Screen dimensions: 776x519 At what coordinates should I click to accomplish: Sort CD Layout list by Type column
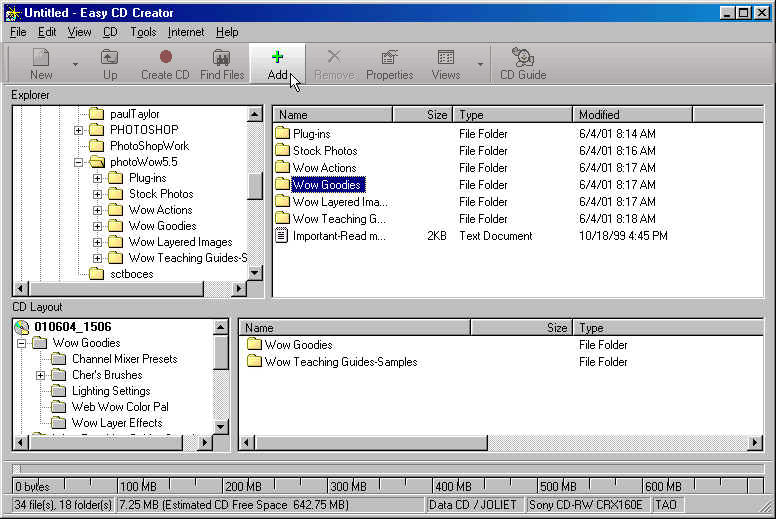point(668,328)
